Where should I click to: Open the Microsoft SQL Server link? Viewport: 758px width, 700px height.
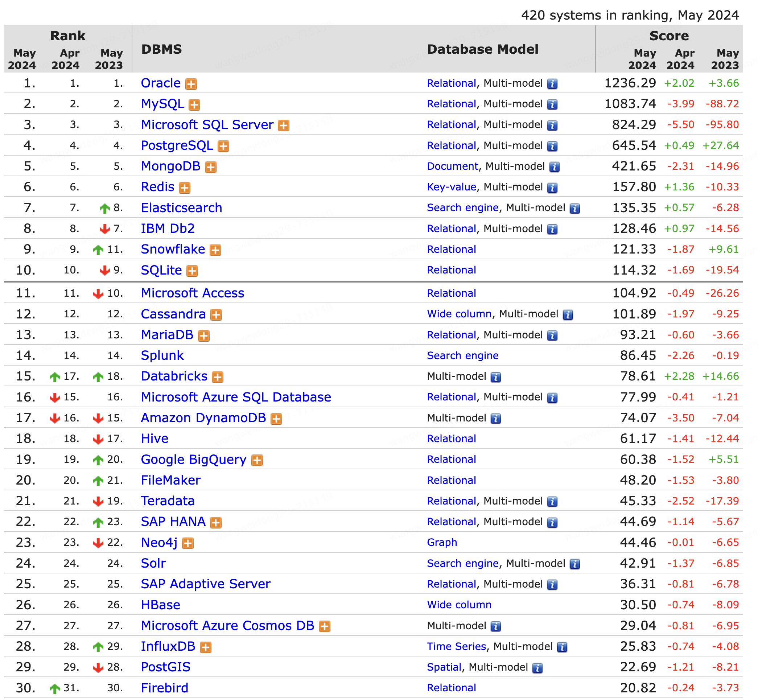coord(207,125)
